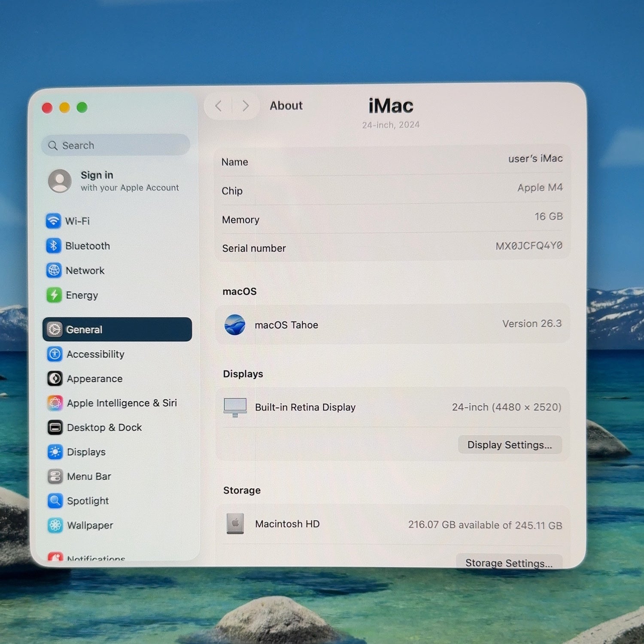Click the macOS Tahoe logo icon

click(235, 325)
